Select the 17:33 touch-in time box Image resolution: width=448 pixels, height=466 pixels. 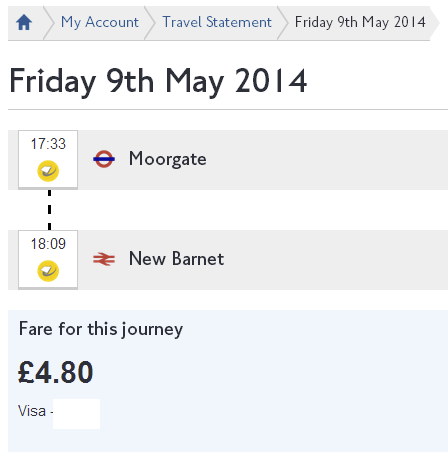click(x=48, y=159)
